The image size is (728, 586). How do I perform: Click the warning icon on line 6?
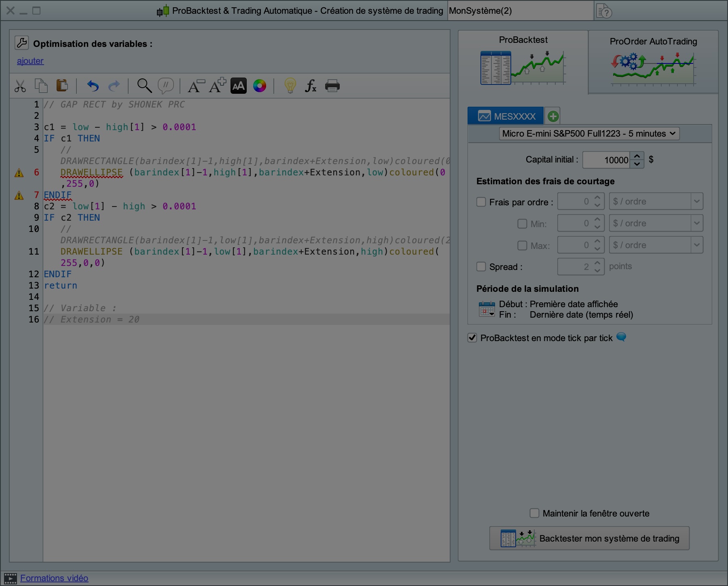[x=19, y=173]
